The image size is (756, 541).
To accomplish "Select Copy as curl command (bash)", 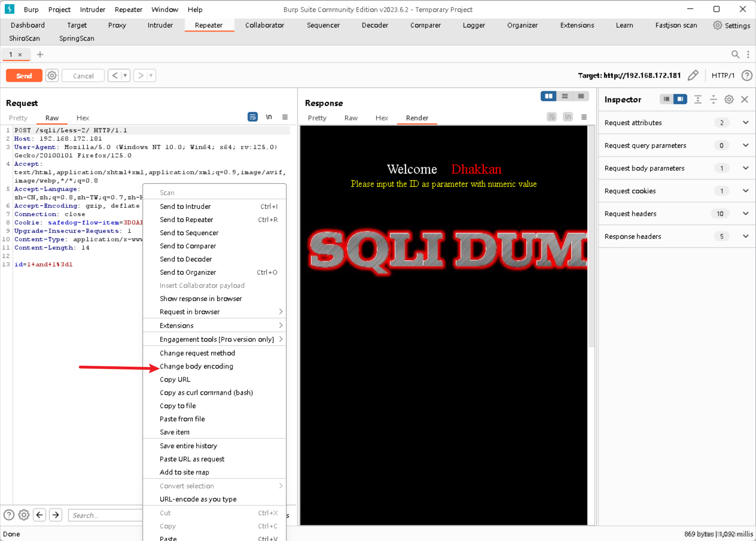I will click(215, 393).
